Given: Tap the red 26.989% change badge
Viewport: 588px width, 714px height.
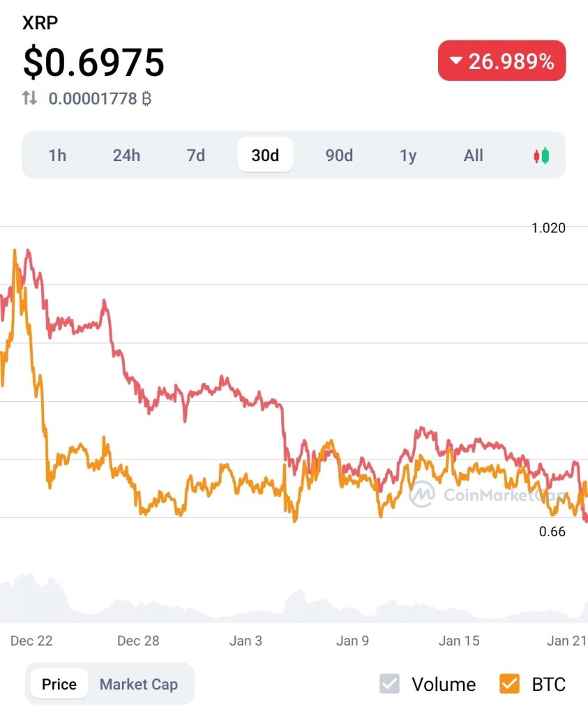Looking at the screenshot, I should pyautogui.click(x=502, y=61).
